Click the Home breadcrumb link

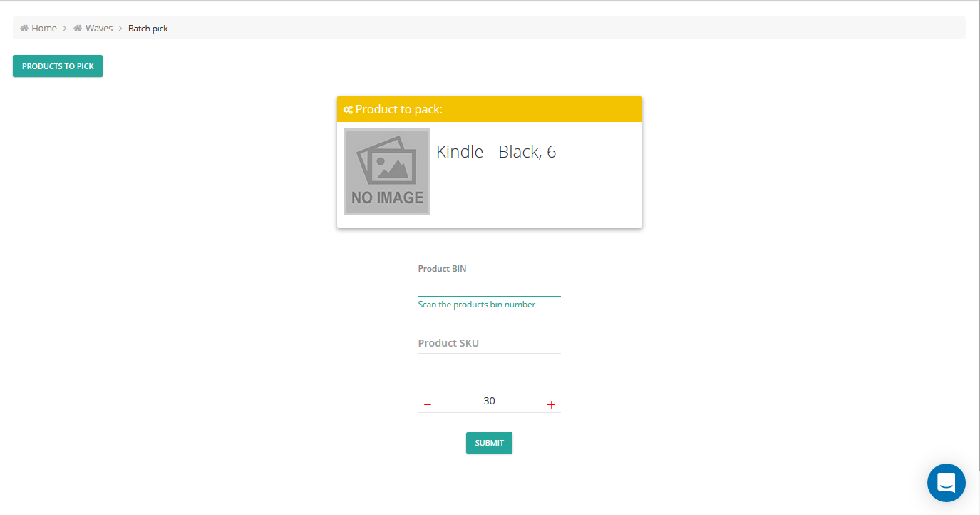tap(38, 29)
